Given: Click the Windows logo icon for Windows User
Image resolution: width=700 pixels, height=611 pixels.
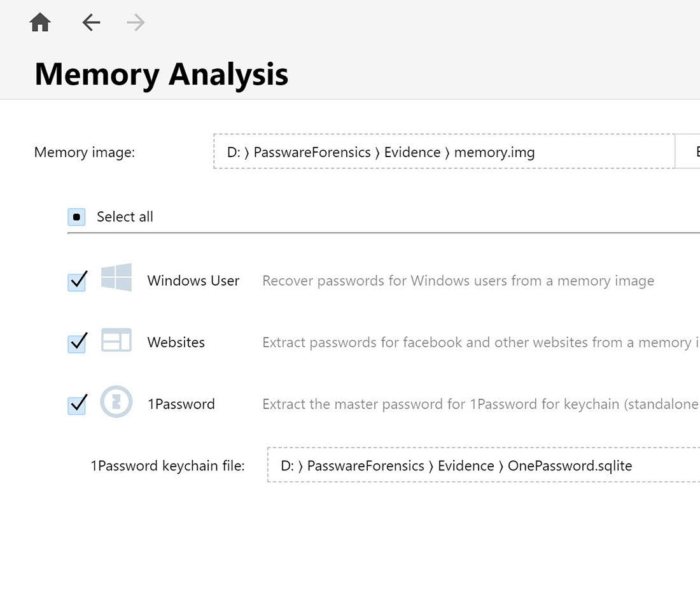Looking at the screenshot, I should click(116, 277).
